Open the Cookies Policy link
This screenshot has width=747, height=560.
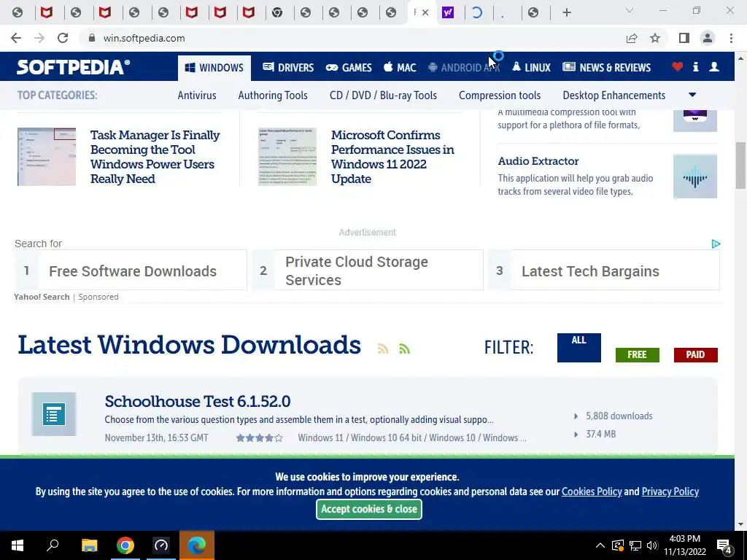tap(592, 491)
